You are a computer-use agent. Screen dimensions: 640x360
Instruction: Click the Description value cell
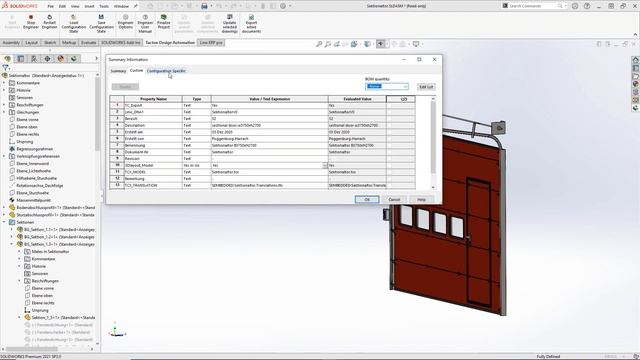[x=269, y=125]
